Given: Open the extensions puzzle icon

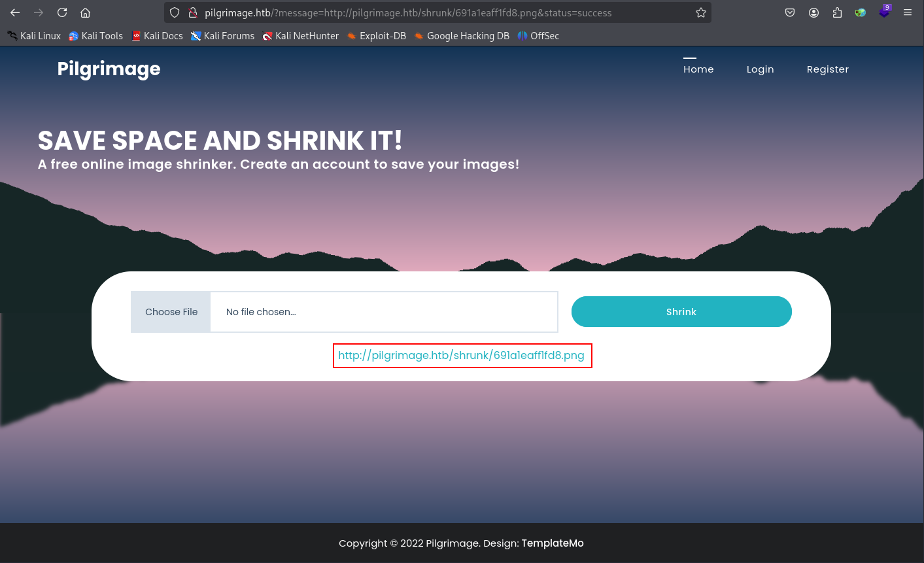Looking at the screenshot, I should pos(837,12).
